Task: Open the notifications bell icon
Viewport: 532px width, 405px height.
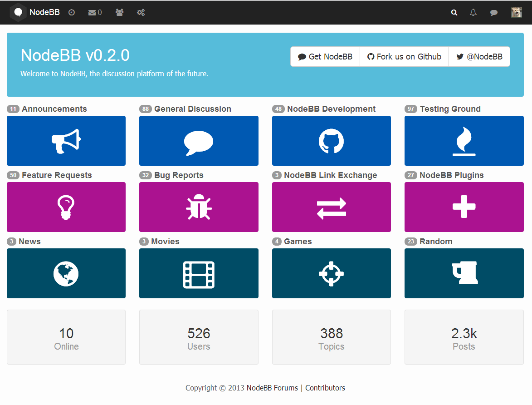Action: (473, 13)
